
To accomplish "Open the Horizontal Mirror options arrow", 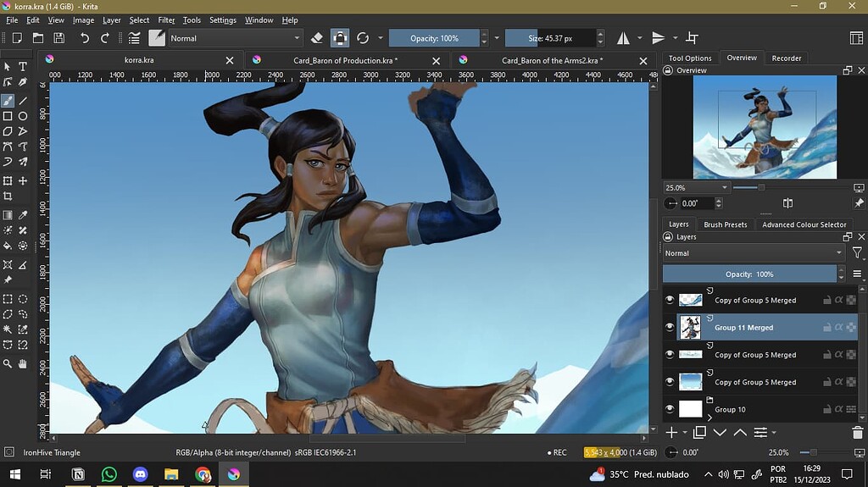I will [640, 38].
